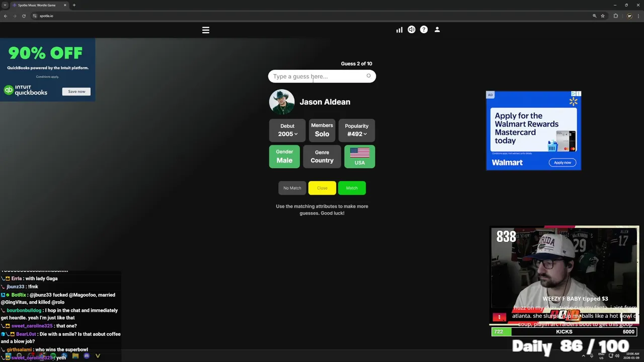644x362 pixels.
Task: Select sweet_caroline325 'that one?' message
Action: click(39, 326)
